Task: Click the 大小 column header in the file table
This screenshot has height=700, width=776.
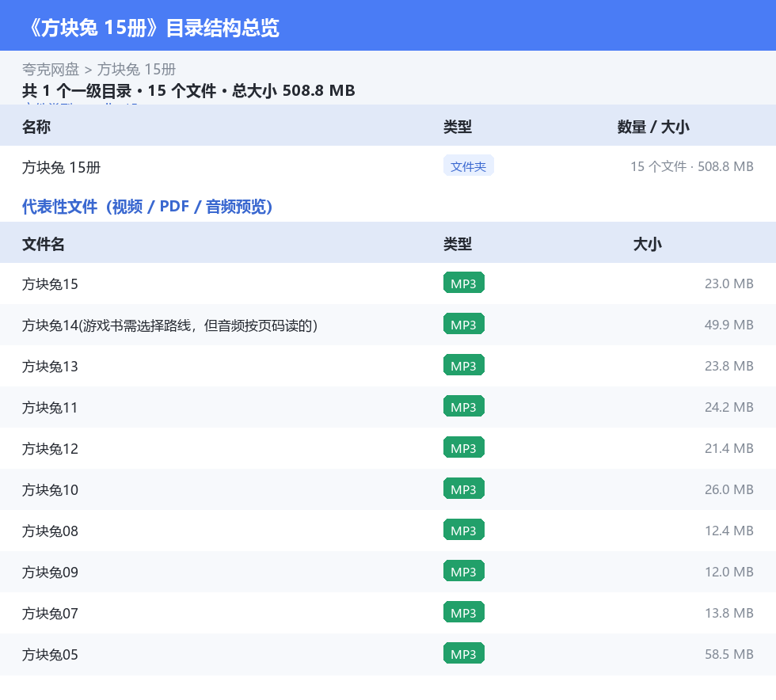Action: pyautogui.click(x=648, y=244)
